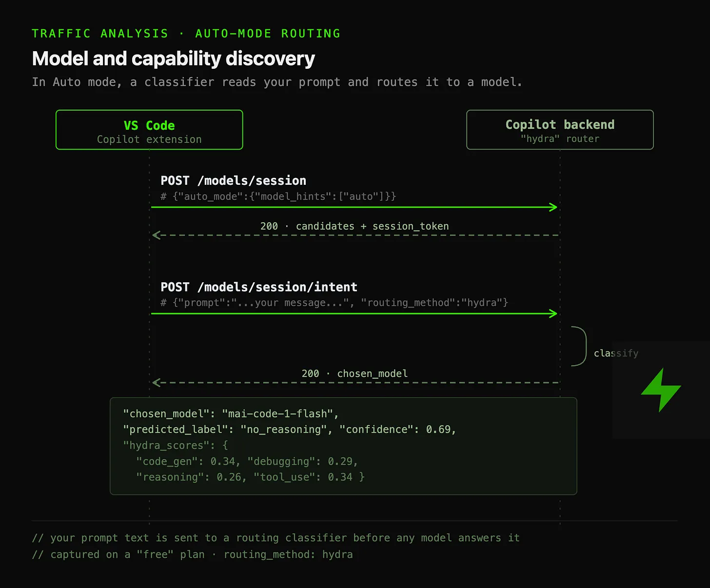The height and width of the screenshot is (588, 710).
Task: Click the "classify" label beside the bracket
Action: pos(616,353)
